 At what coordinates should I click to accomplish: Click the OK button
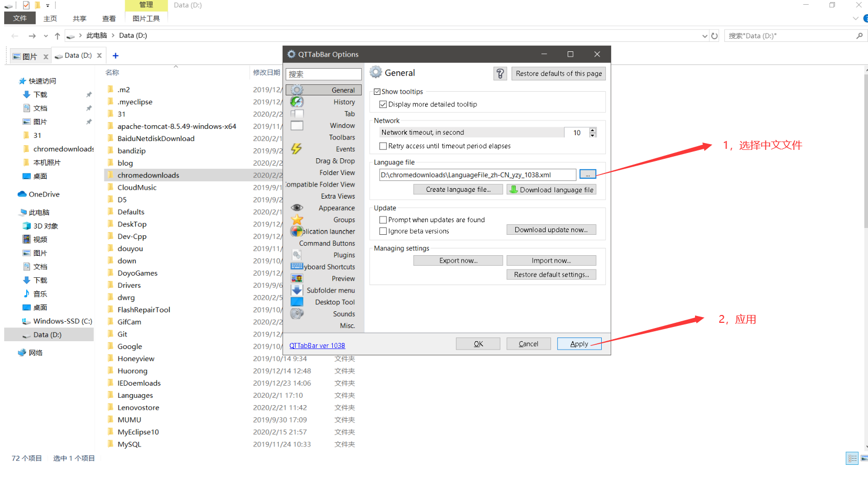[x=478, y=344]
